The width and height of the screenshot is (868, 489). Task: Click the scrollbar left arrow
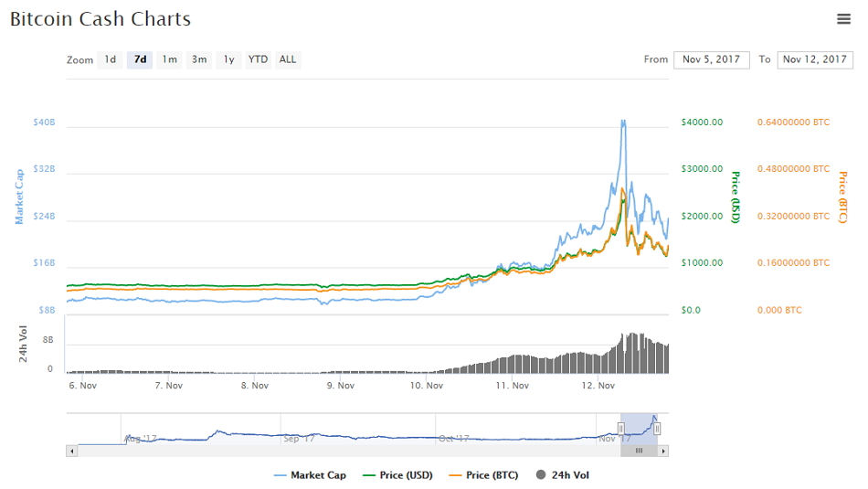71,451
